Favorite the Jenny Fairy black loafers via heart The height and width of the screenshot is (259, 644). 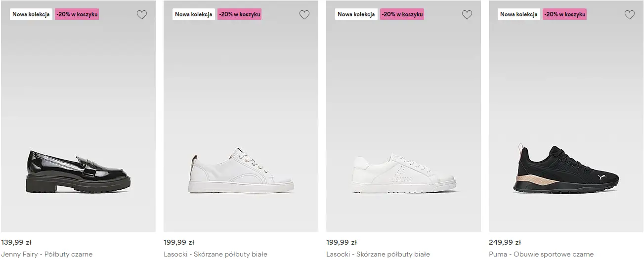tap(142, 15)
